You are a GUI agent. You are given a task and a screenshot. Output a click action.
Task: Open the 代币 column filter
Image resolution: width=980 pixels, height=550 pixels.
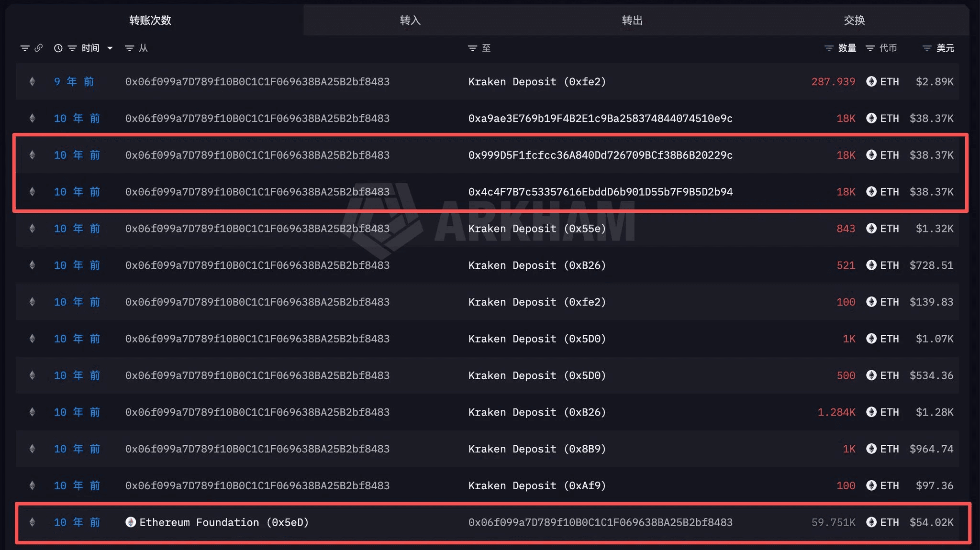(x=870, y=48)
